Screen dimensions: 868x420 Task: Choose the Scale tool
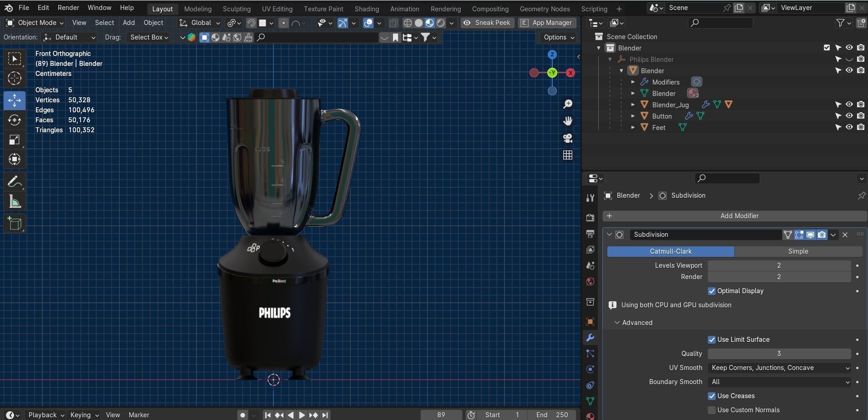(x=15, y=140)
